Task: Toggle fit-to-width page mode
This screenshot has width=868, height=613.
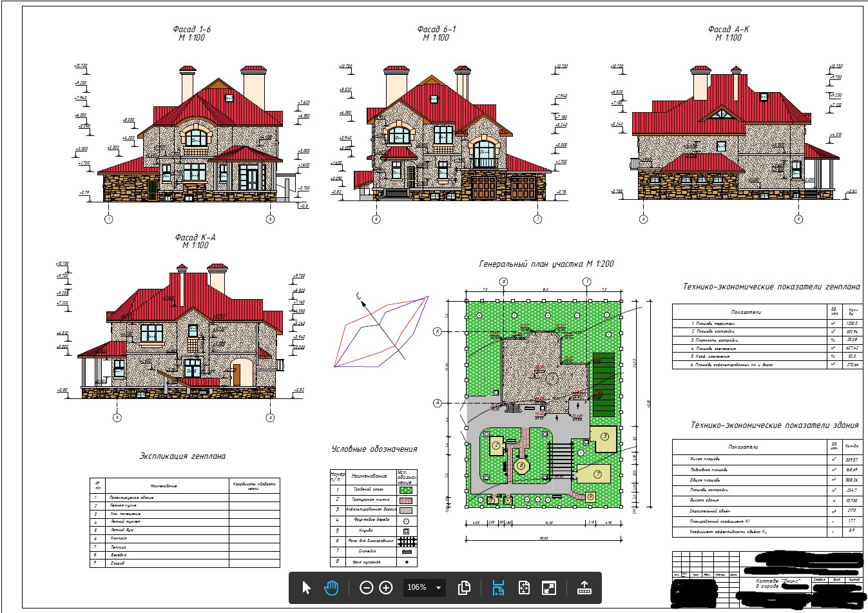Action: tap(497, 587)
